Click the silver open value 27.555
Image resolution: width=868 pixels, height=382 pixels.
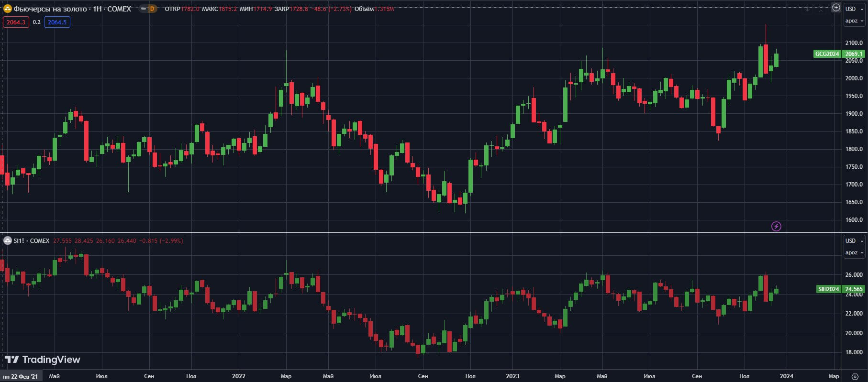pos(63,240)
